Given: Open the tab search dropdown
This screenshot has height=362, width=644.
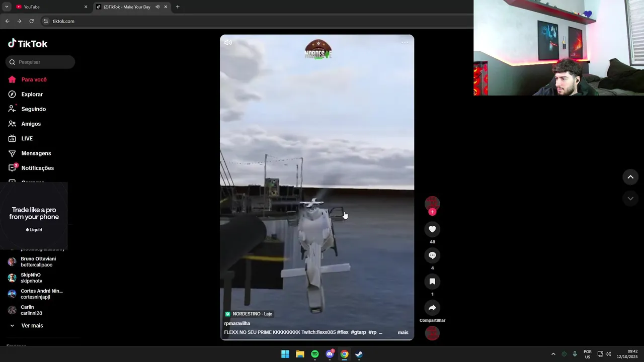Looking at the screenshot, I should (x=7, y=7).
